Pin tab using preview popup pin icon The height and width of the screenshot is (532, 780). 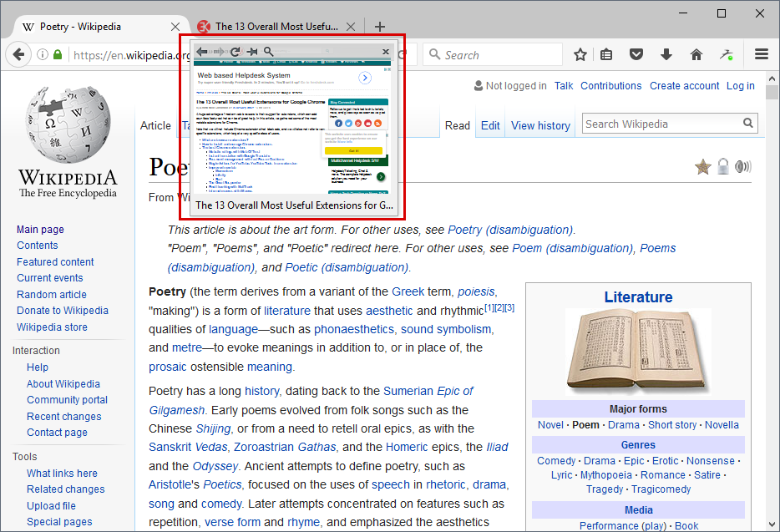[x=252, y=51]
